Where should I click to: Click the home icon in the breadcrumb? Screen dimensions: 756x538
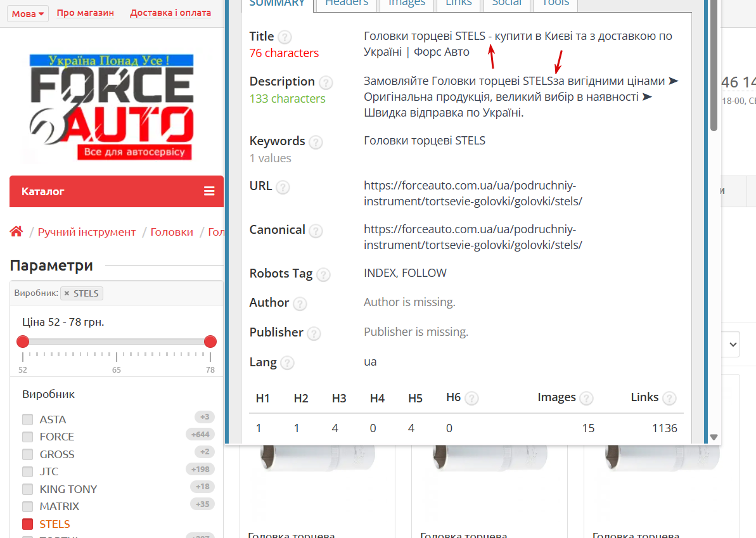tap(16, 232)
